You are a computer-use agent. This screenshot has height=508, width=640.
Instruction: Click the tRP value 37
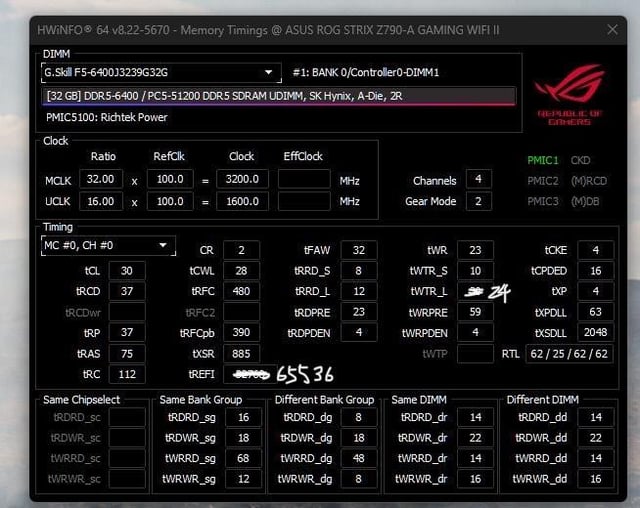(x=127, y=333)
